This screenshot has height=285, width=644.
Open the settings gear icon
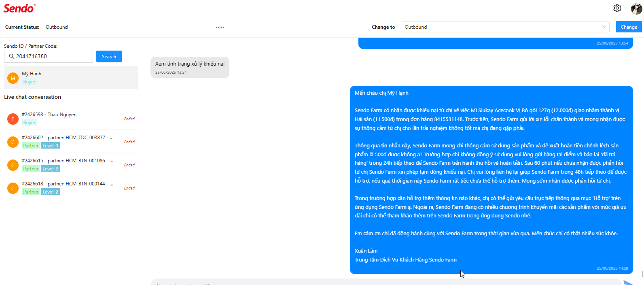[617, 8]
